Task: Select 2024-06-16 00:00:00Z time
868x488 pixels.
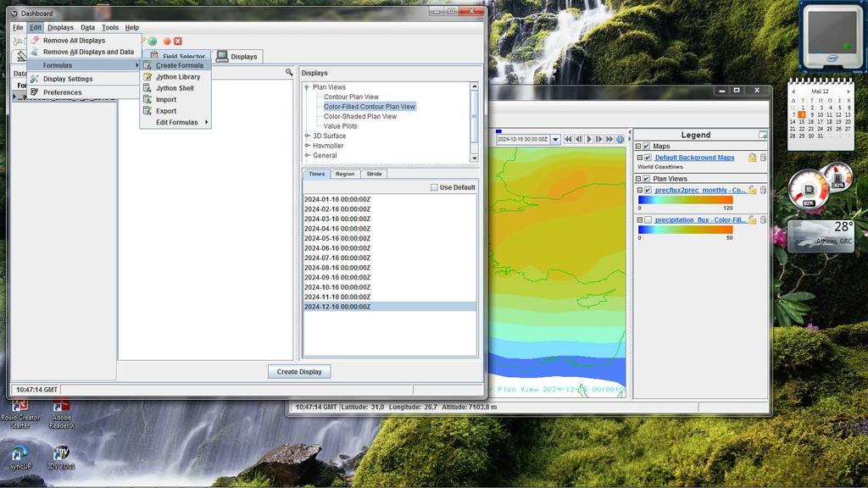Action: pos(389,248)
